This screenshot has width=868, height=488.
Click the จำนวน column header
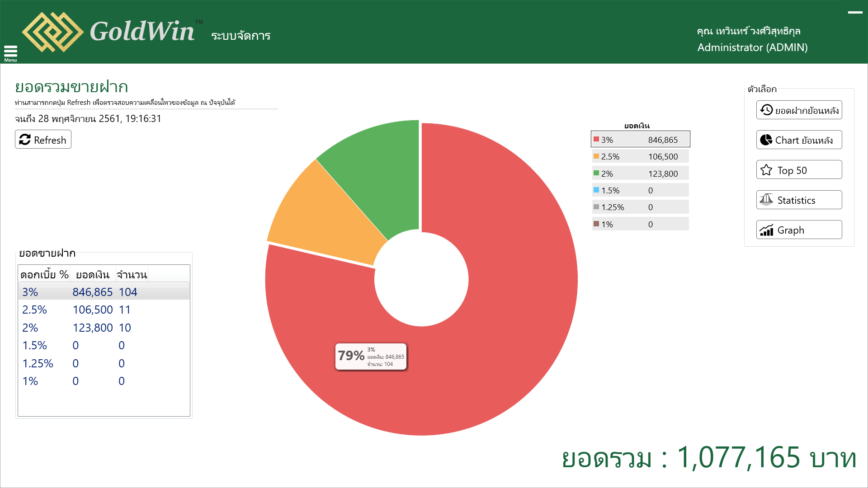point(132,274)
